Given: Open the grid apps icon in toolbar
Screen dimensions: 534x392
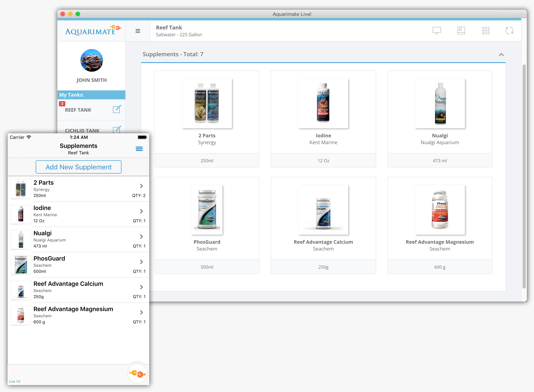Looking at the screenshot, I should [486, 31].
